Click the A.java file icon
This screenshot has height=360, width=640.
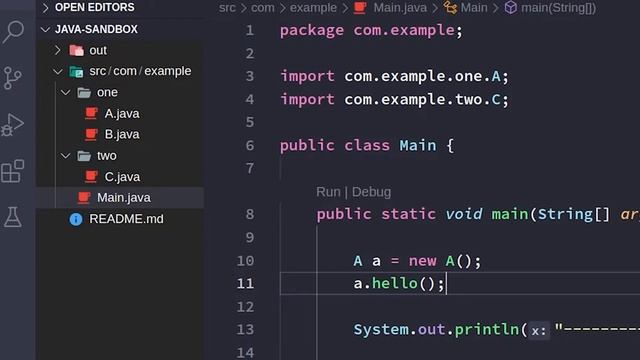click(91, 113)
